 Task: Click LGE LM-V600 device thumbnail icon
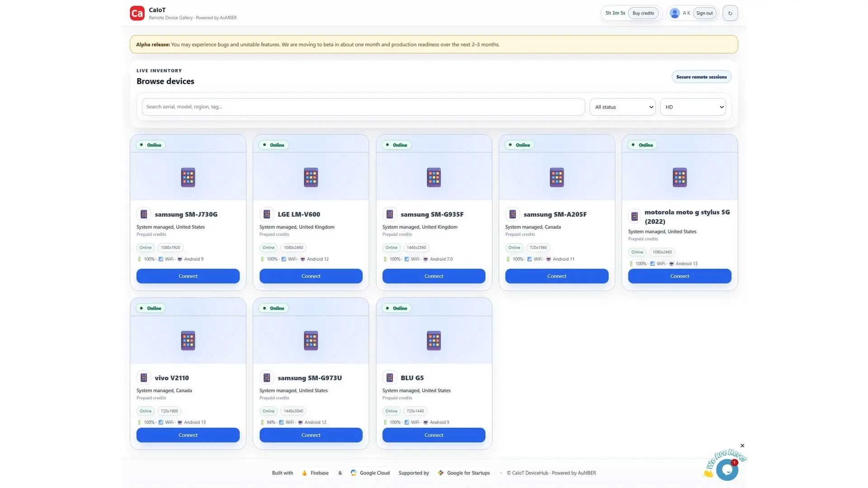(311, 178)
